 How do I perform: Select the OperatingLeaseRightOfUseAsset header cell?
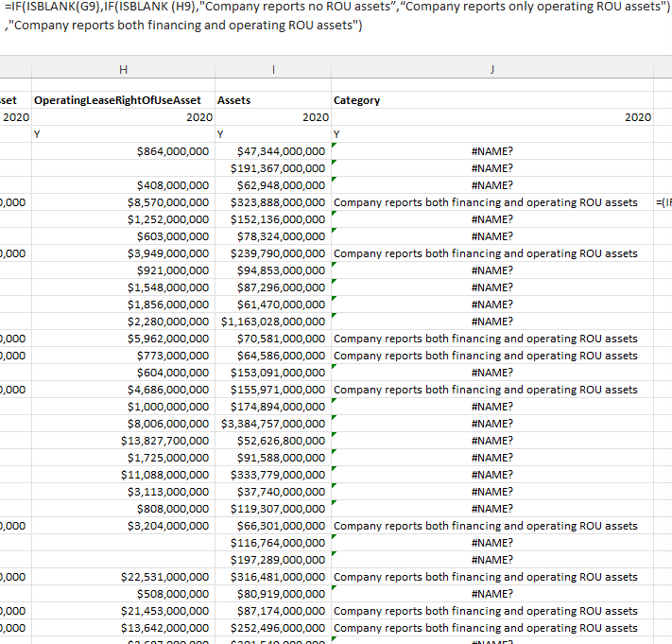click(124, 100)
